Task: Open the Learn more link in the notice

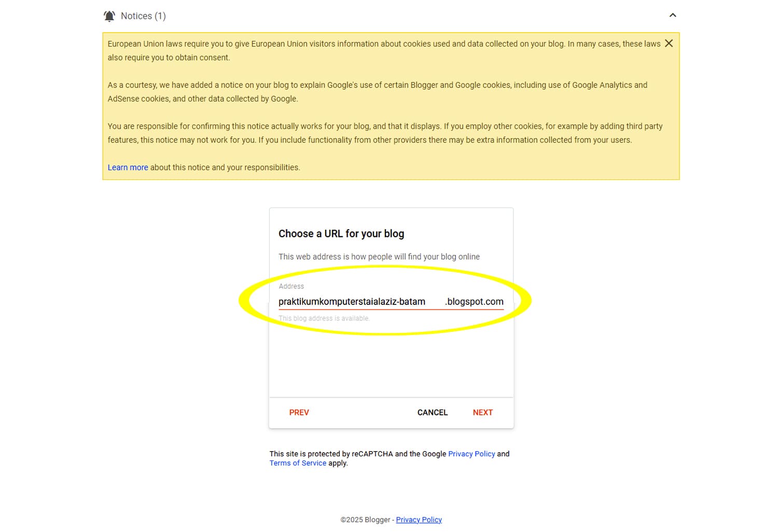Action: click(128, 167)
